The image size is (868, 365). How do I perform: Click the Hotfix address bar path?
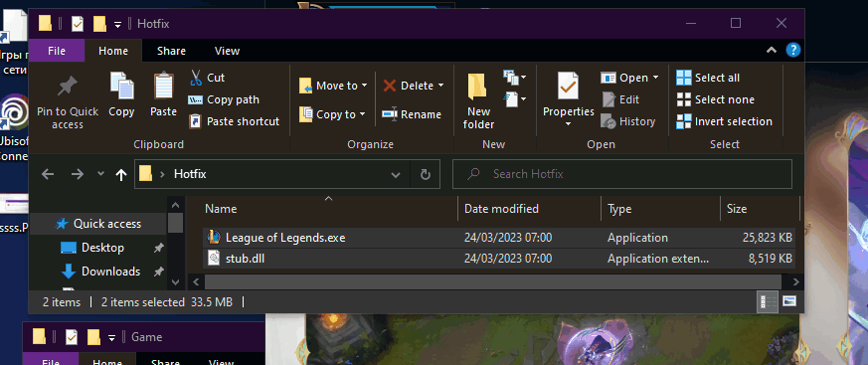pos(190,174)
